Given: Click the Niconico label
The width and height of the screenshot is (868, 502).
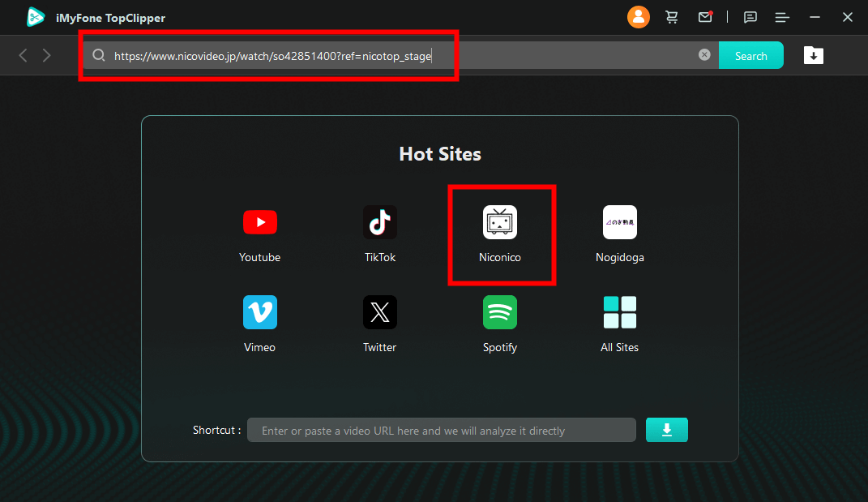Looking at the screenshot, I should [x=500, y=257].
